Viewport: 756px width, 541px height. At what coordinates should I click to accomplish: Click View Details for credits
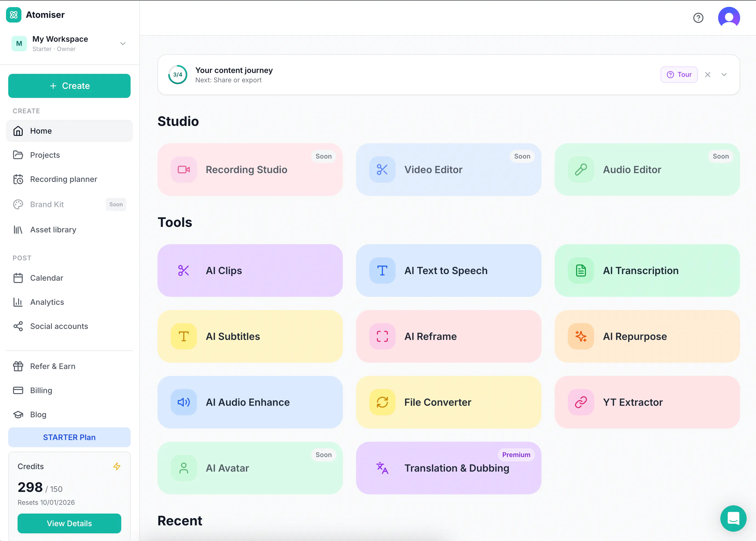coord(69,523)
